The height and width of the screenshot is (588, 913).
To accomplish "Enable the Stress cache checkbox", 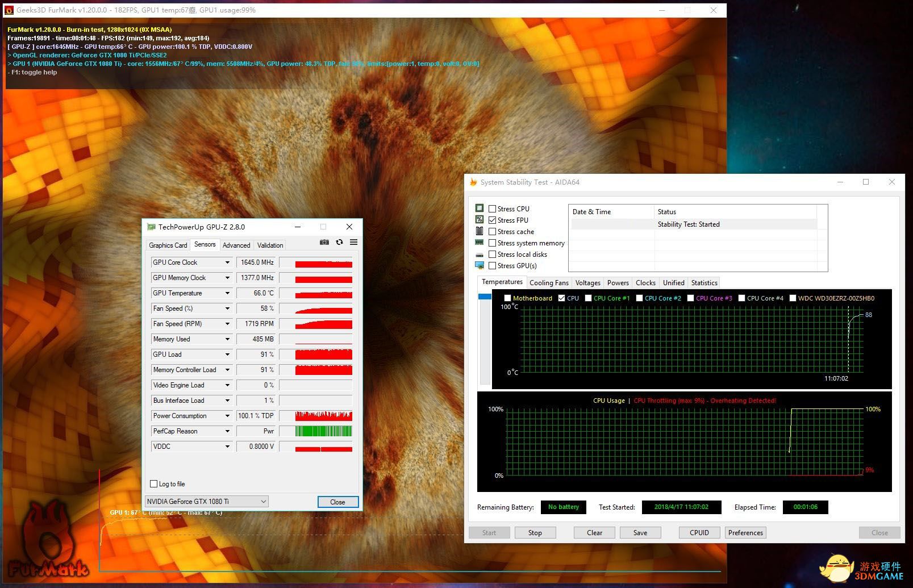I will click(x=492, y=231).
